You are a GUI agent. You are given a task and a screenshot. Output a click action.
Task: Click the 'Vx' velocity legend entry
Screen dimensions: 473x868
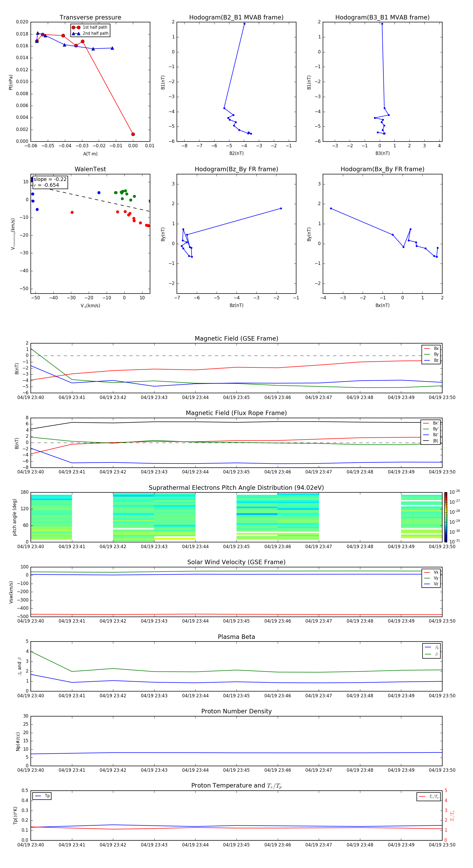[x=431, y=572]
